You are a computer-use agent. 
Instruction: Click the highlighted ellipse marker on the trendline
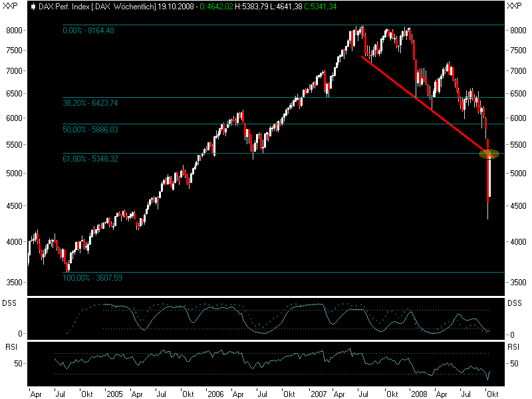coord(488,154)
